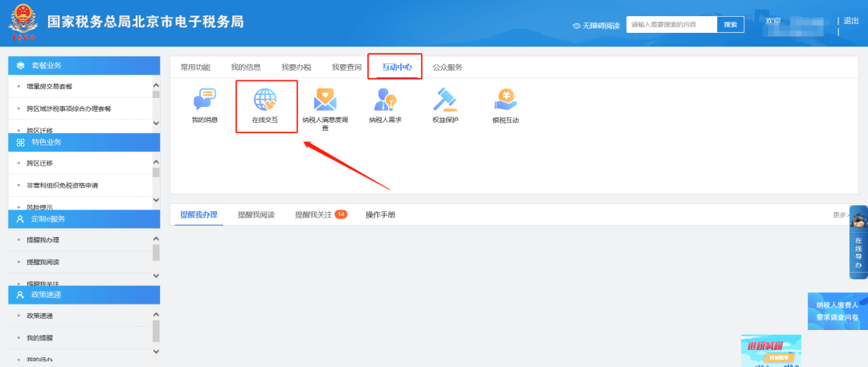
Task: Open the 在线导办 side floating button
Action: pyautogui.click(x=858, y=242)
